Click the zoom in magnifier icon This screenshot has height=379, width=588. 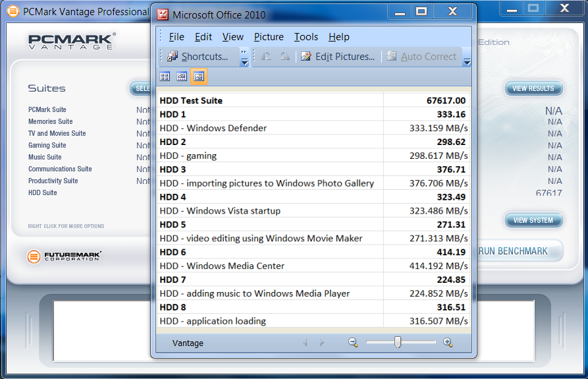tap(448, 343)
